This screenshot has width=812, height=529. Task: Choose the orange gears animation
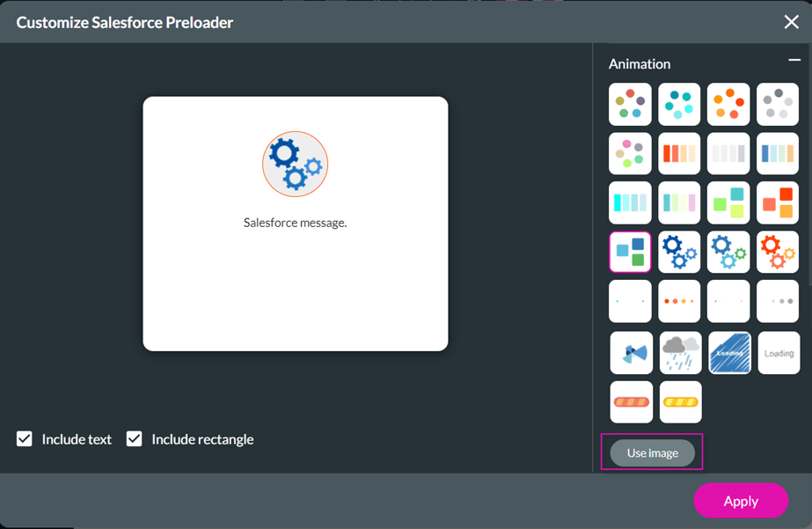(x=778, y=252)
